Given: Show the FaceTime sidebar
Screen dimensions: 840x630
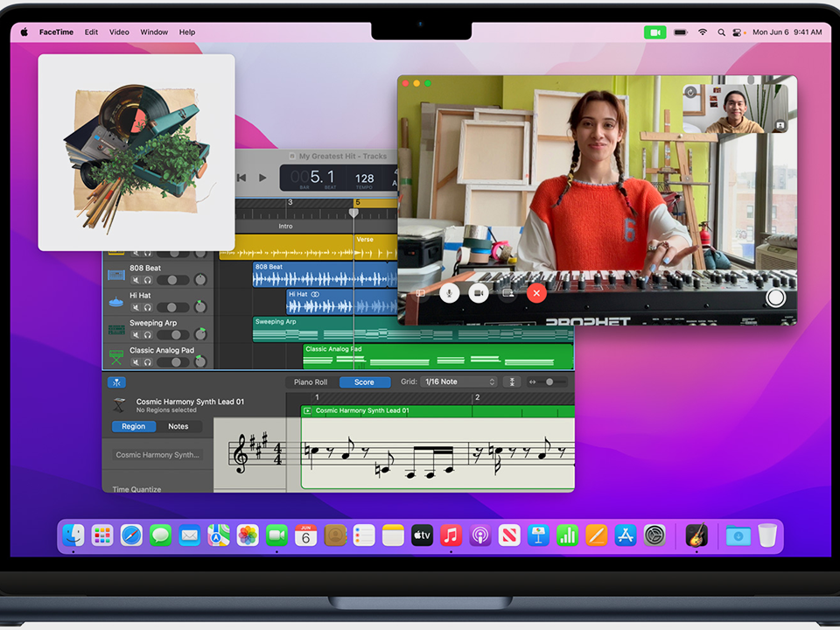Looking at the screenshot, I should tap(421, 293).
